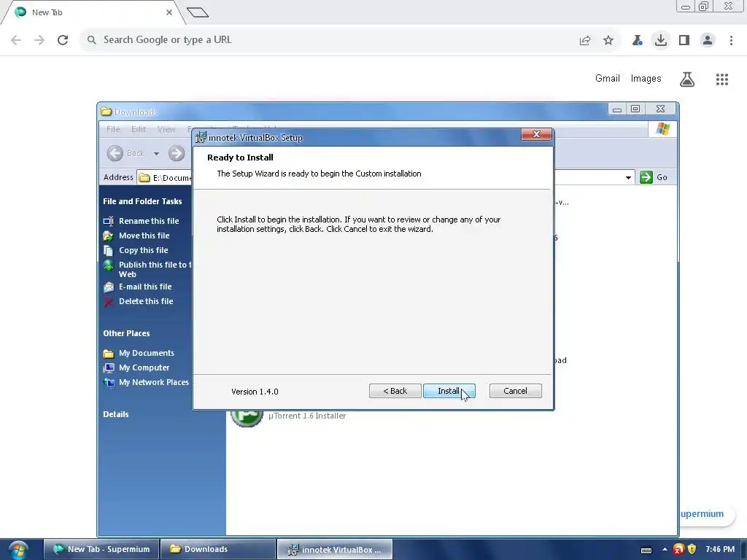Open the security shield tray icon

[x=692, y=549]
